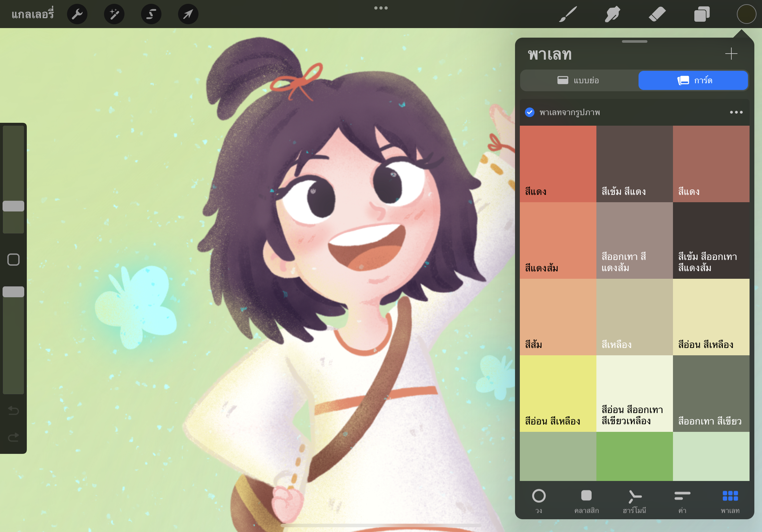Switch to the ฮาร์โมนี color tab
762x532 pixels.
pyautogui.click(x=634, y=501)
